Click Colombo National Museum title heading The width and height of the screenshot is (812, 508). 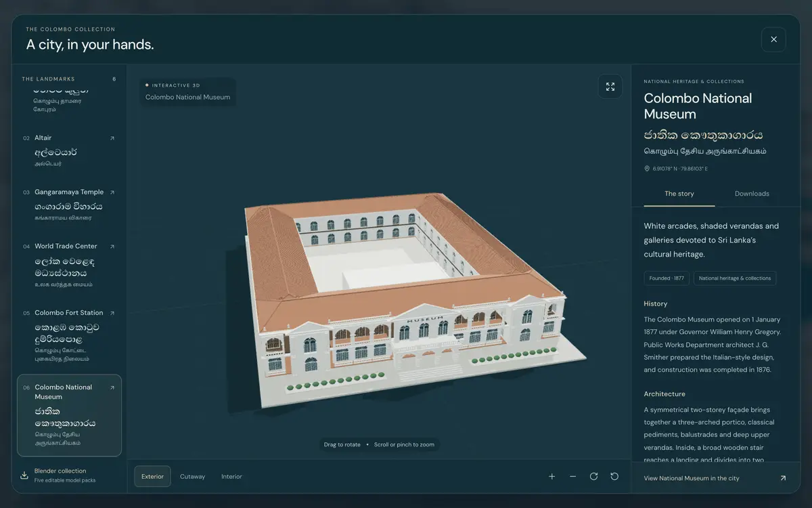point(698,106)
